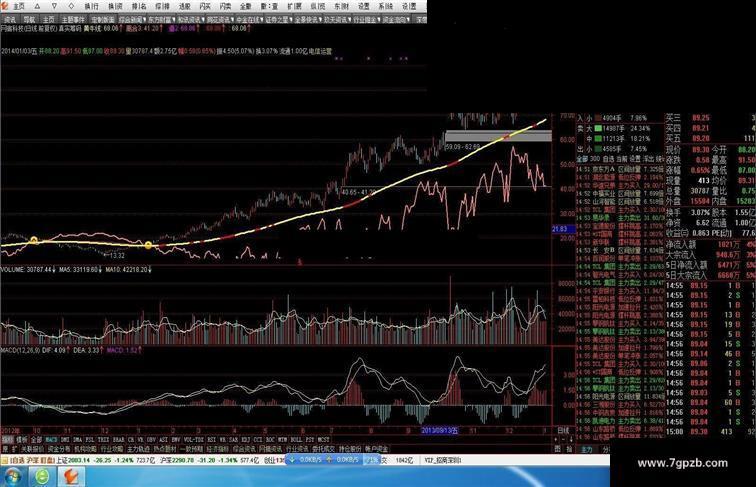Select the BOLL indicator tab
Screen dimensions: 756x487
(x=296, y=440)
